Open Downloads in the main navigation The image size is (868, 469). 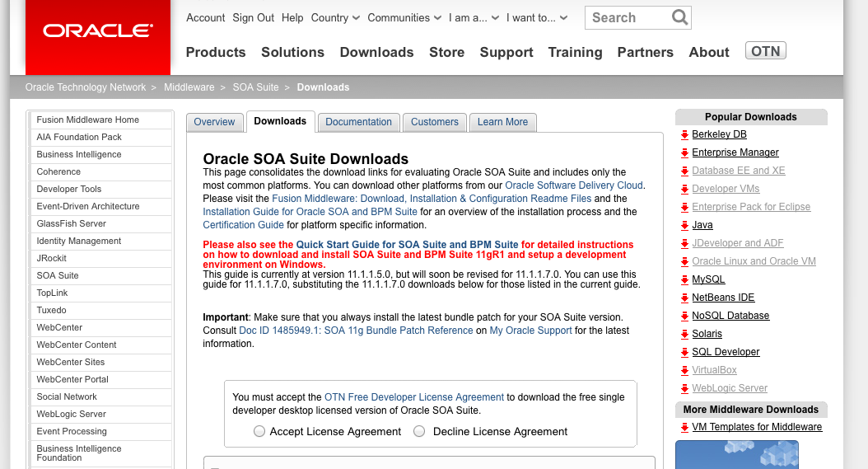(377, 52)
